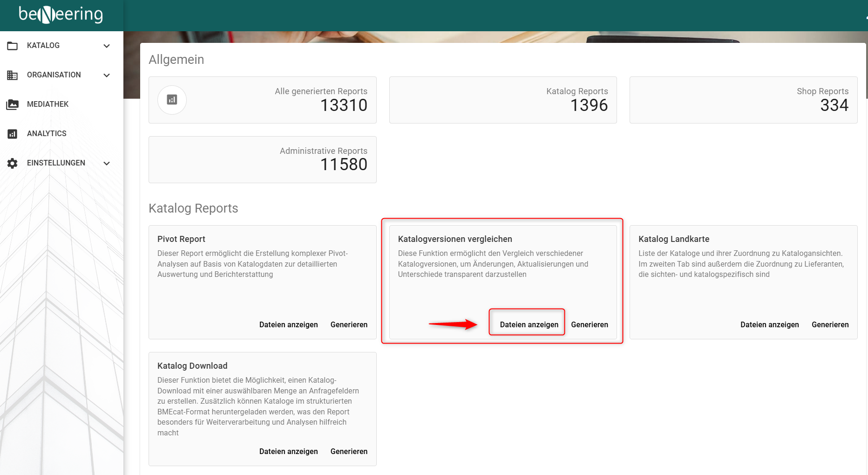The width and height of the screenshot is (868, 475).
Task: Click the Katalog Reports count 1396
Action: coord(589,105)
